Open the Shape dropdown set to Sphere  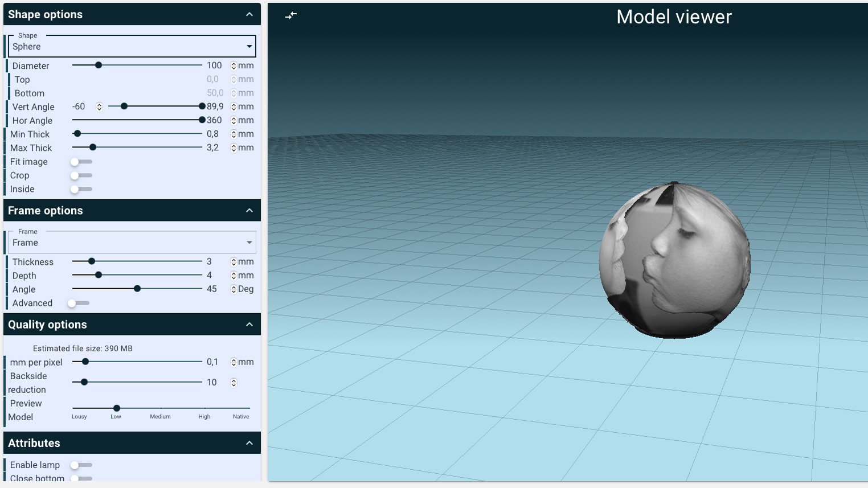click(x=132, y=47)
